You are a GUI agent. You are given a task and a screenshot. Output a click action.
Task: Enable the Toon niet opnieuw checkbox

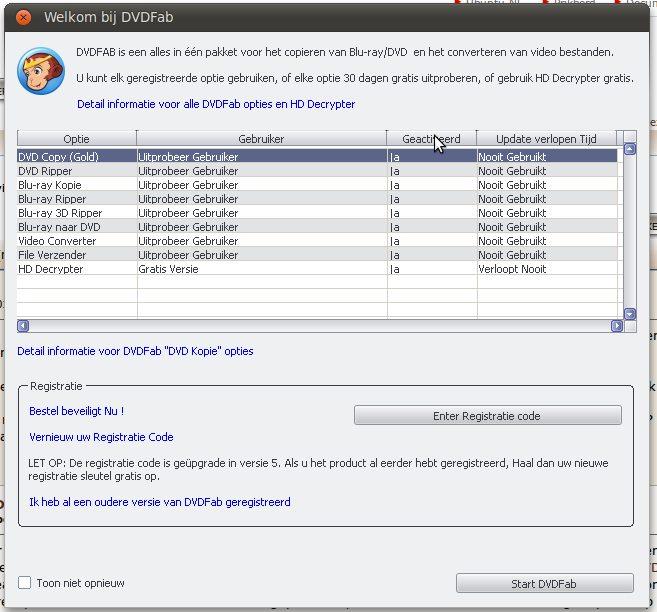tap(24, 583)
